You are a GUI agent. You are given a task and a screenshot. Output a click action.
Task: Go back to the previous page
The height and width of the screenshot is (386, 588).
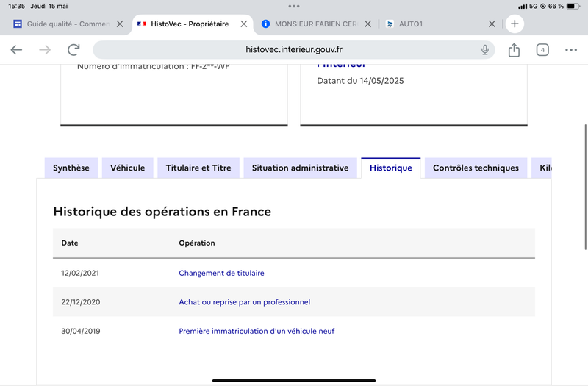coord(16,49)
